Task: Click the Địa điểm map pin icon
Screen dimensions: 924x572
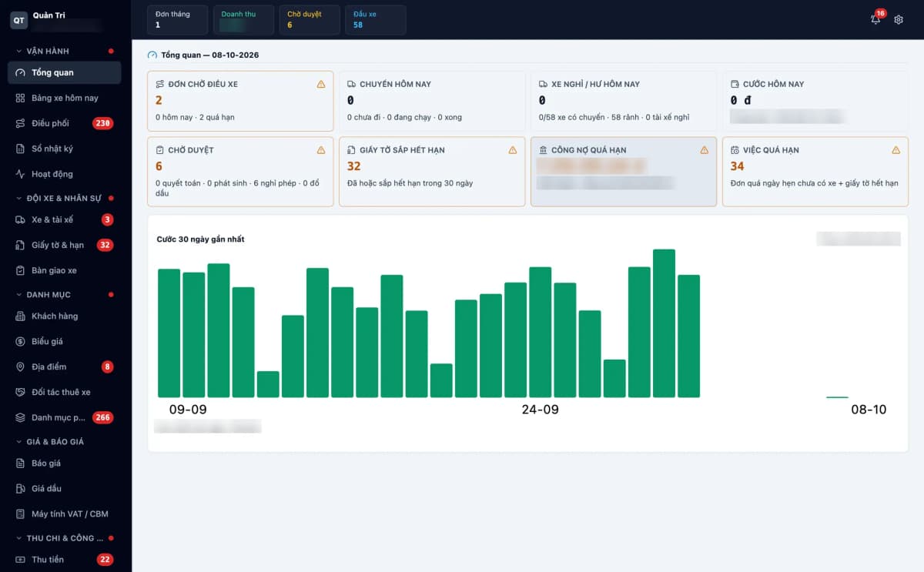Action: pyautogui.click(x=21, y=366)
